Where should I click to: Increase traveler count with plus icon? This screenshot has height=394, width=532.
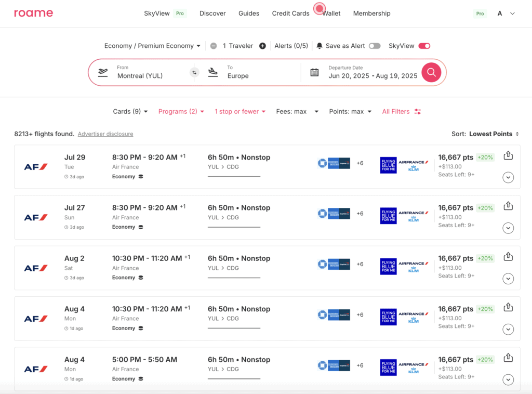[262, 46]
